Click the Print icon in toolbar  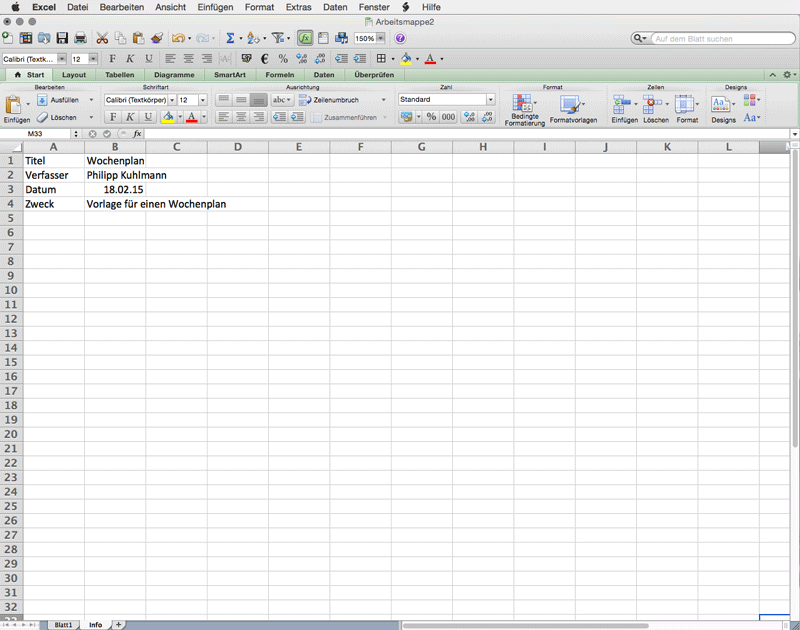(x=80, y=38)
